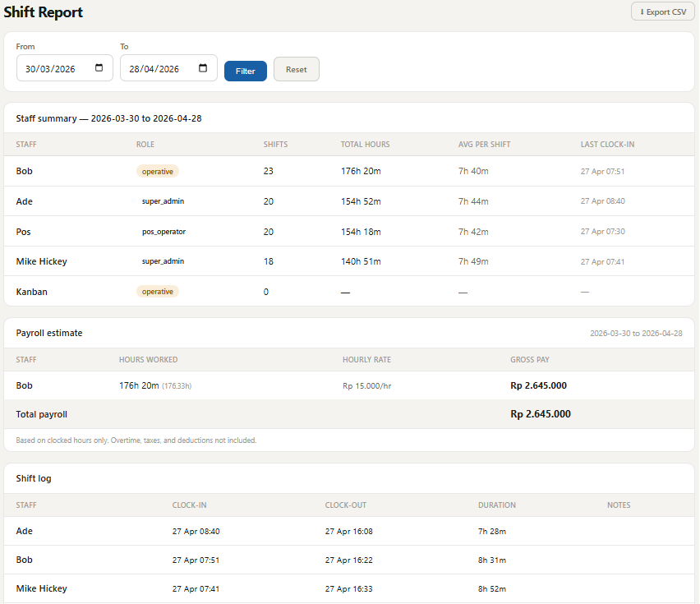The height and width of the screenshot is (604, 700).
Task: Click Mike Hickey's super_admin role label
Action: 163,261
